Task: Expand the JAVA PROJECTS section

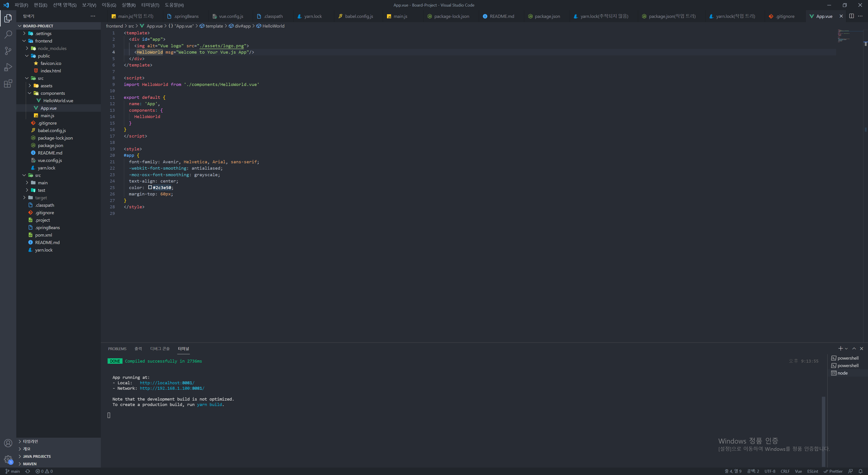Action: tap(37, 456)
